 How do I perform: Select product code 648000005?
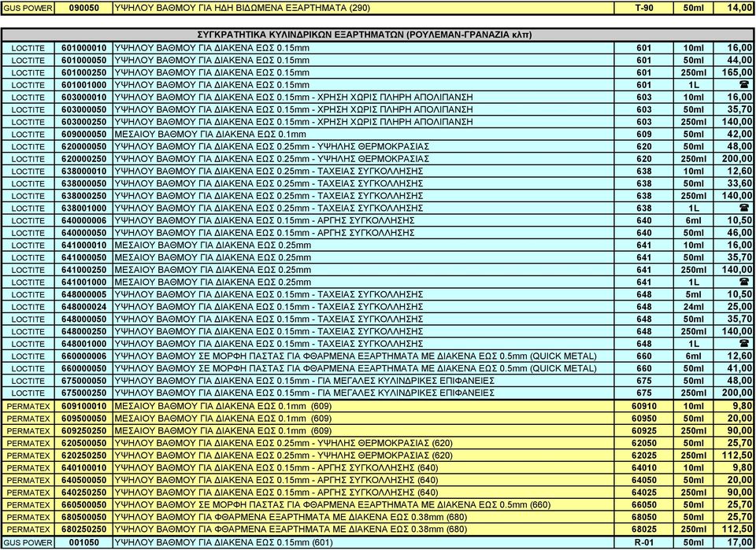[84, 294]
